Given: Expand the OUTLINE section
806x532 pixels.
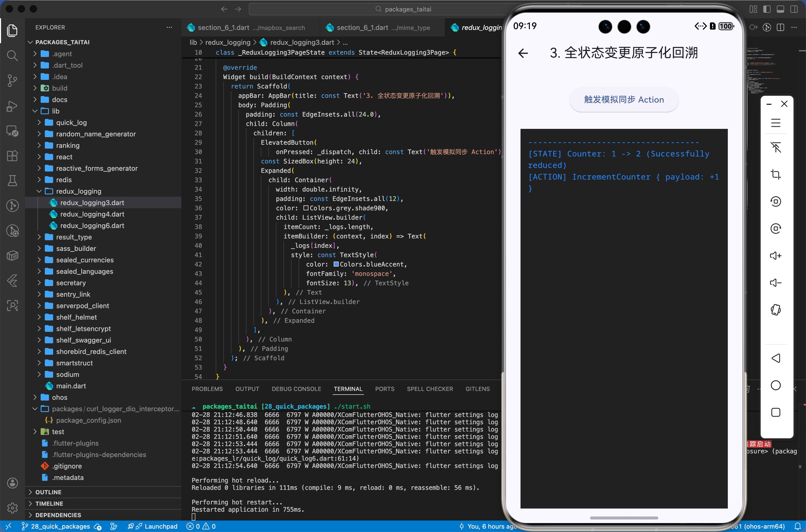Looking at the screenshot, I should [48, 492].
